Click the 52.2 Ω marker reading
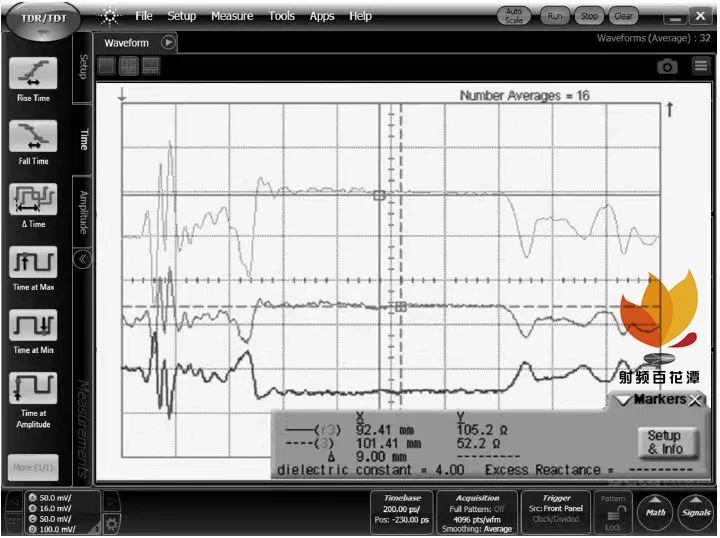The image size is (720, 538). pyautogui.click(x=478, y=444)
